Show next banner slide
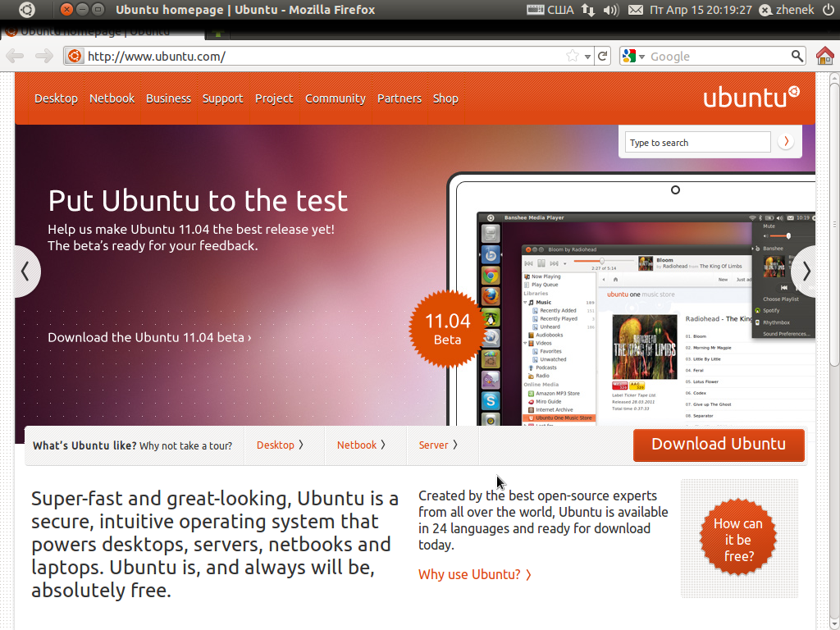This screenshot has height=630, width=840. 804,272
